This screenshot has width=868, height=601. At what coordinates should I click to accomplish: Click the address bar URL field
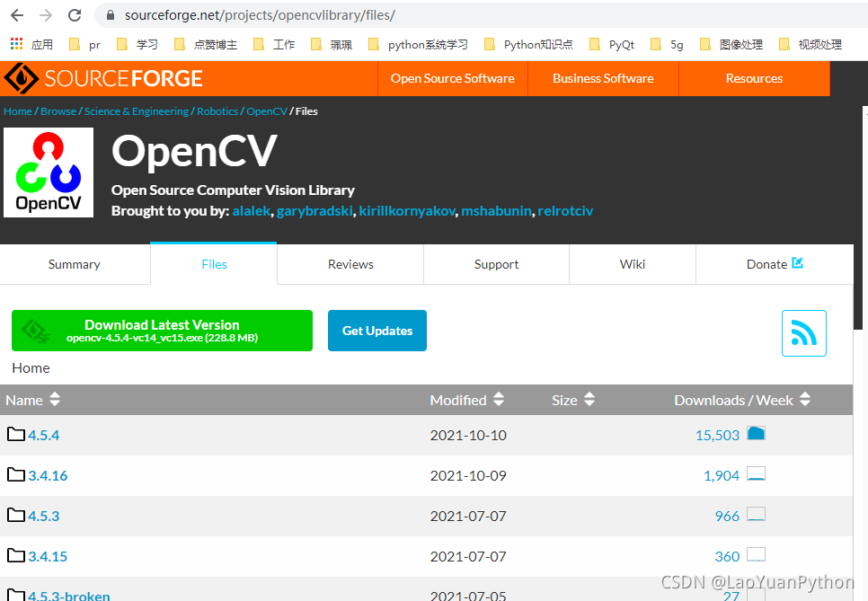(482, 15)
